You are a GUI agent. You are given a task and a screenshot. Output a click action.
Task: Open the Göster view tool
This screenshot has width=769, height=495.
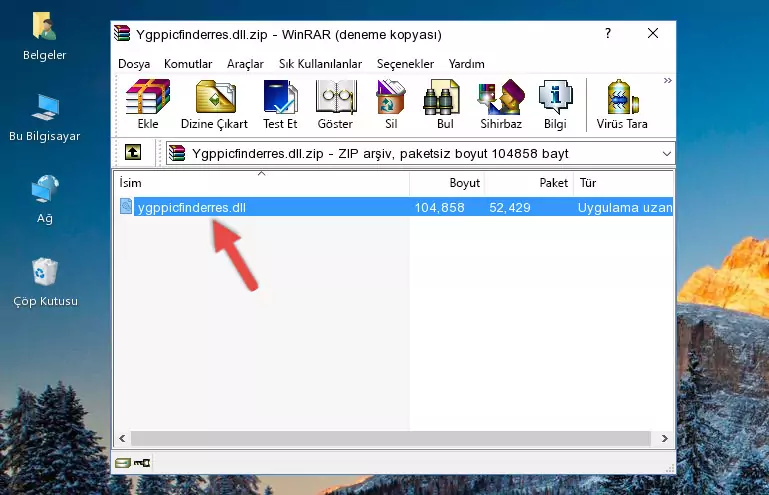click(335, 104)
